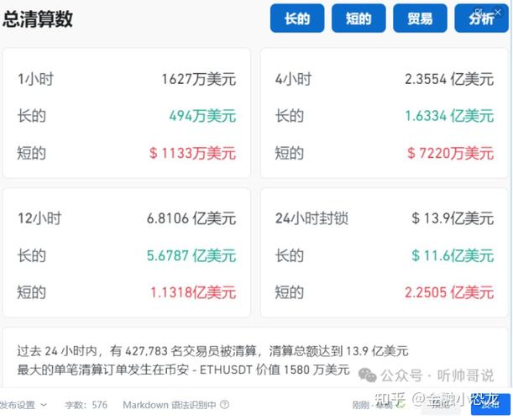Select the 24小时封锁 label
The height and width of the screenshot is (420, 513).
point(311,218)
